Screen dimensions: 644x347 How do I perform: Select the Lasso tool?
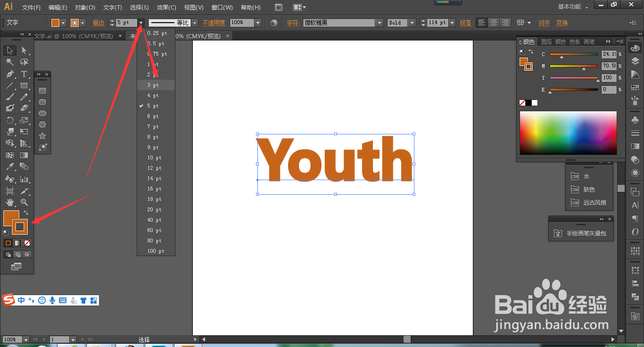coord(24,62)
